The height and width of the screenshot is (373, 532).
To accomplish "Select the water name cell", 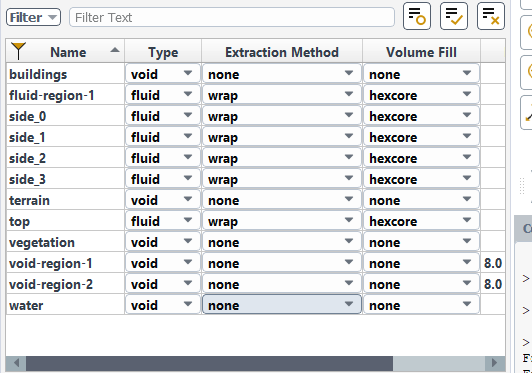I will point(65,305).
